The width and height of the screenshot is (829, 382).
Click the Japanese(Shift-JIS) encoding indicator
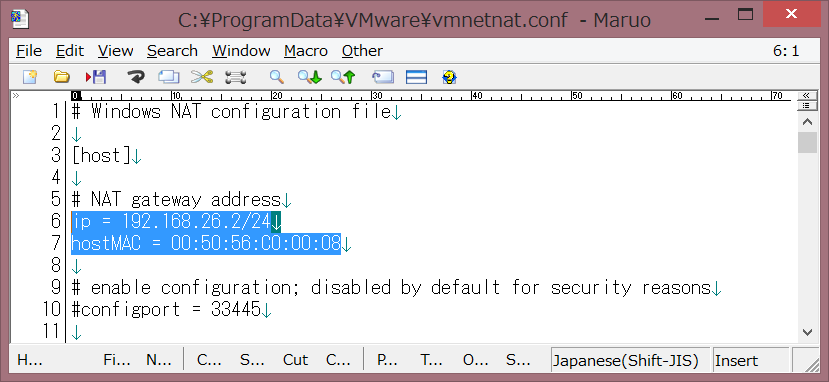[630, 360]
